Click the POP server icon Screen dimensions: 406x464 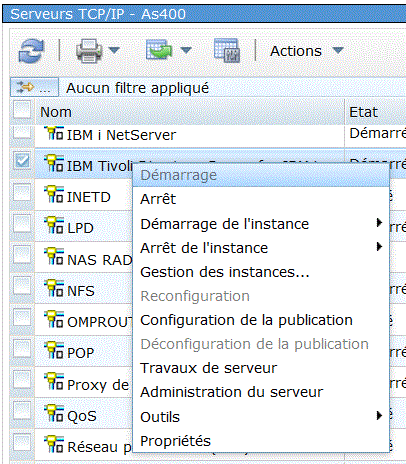point(54,350)
